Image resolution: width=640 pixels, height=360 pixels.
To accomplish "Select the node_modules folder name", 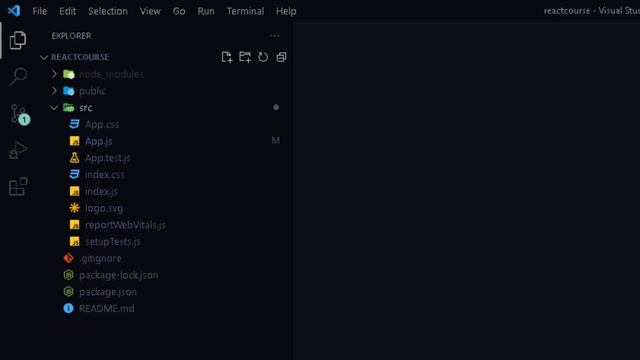I will point(111,74).
